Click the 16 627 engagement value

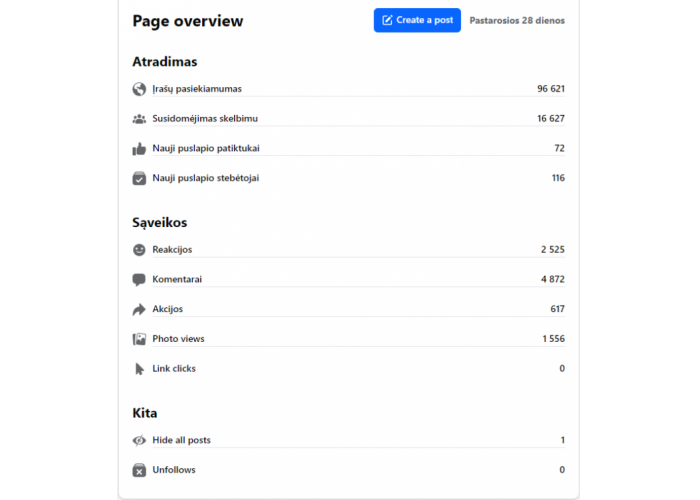pos(551,118)
